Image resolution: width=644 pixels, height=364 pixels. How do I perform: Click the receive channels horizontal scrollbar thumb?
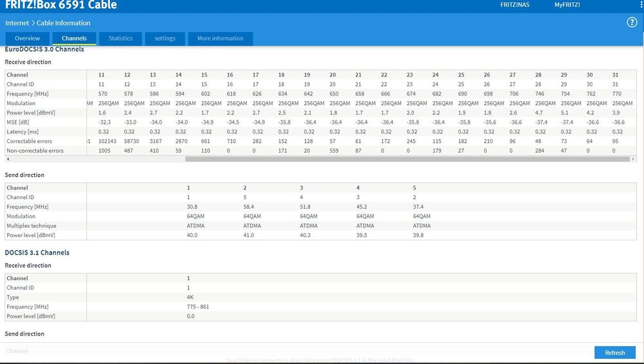click(407, 159)
